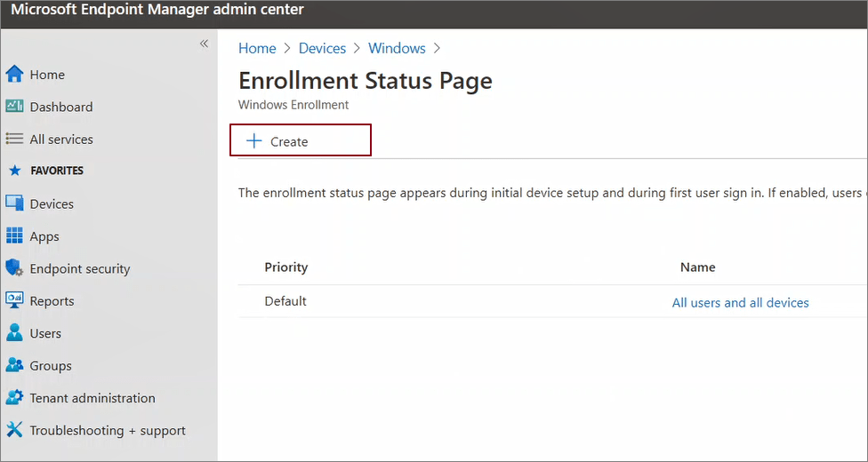Open Users in the sidebar
This screenshot has width=868, height=462.
pyautogui.click(x=45, y=334)
